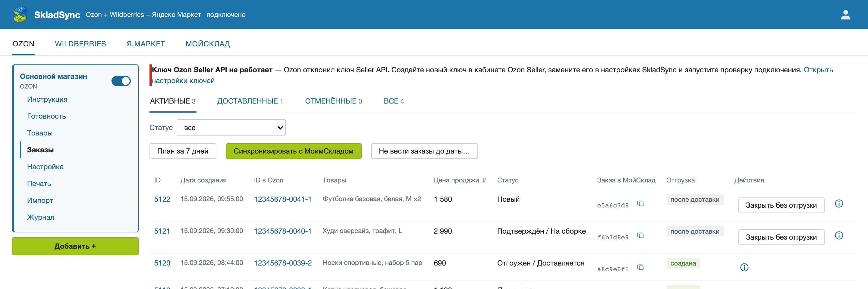Image resolution: width=868 pixels, height=289 pixels.
Task: Open the Статус filter dropdown
Action: (231, 128)
